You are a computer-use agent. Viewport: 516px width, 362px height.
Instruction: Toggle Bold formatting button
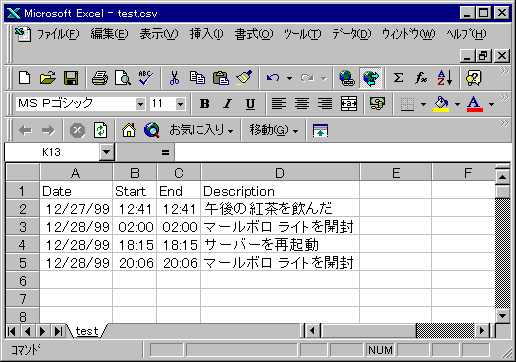coord(205,104)
